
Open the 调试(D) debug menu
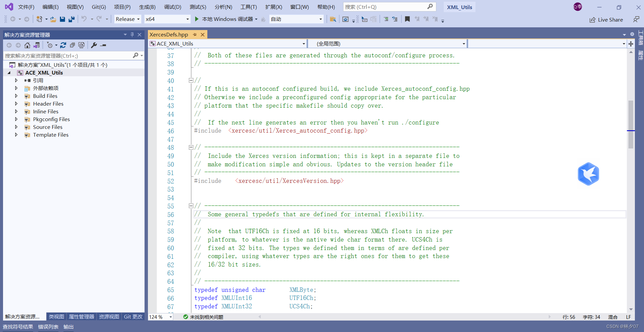pyautogui.click(x=173, y=7)
